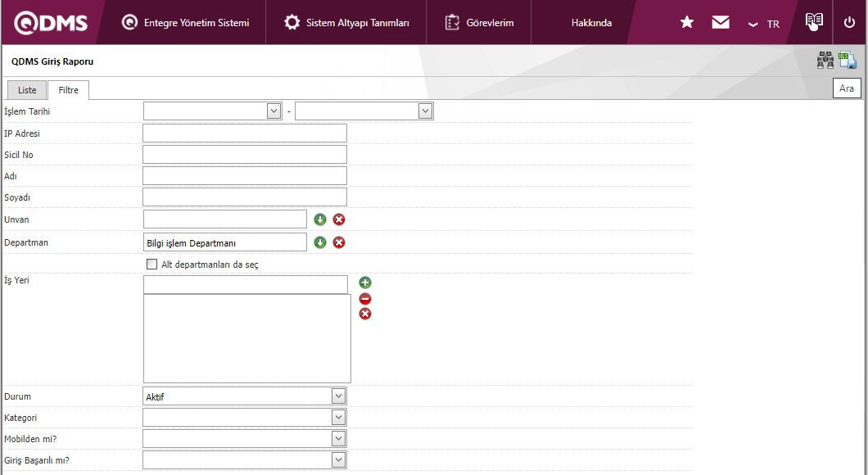The image size is (868, 475).
Task: Open the messages envelope icon
Action: (x=721, y=22)
